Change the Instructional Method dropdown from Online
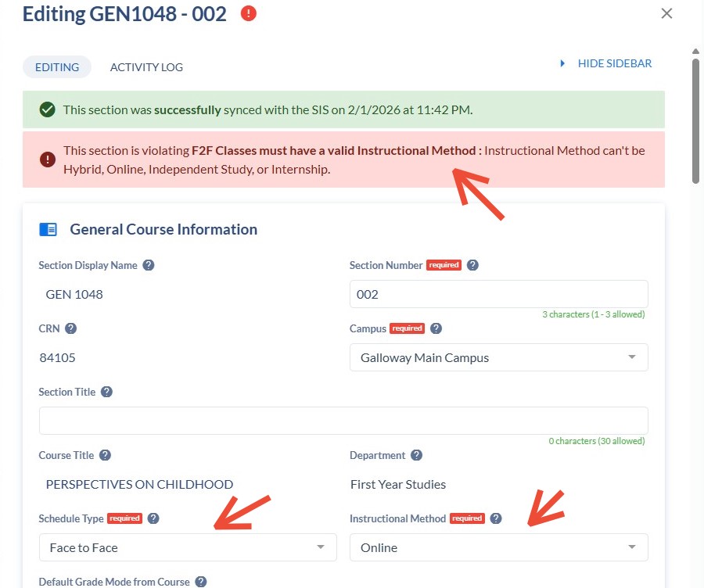Screen dimensions: 704x588 498,547
